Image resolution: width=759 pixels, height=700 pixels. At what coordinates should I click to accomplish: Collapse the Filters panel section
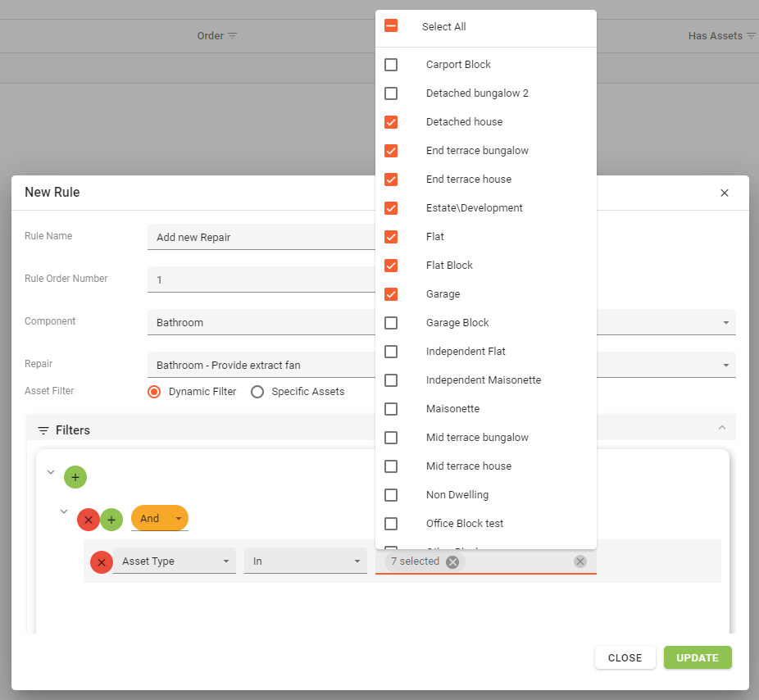[x=721, y=428]
